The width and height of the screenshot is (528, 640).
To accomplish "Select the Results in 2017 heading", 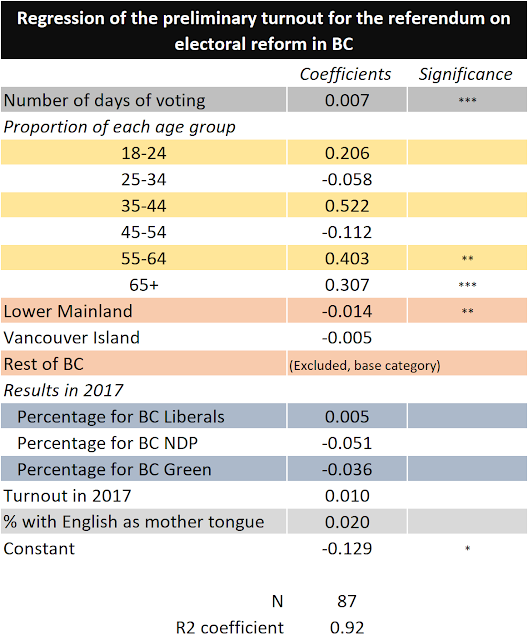I will [x=63, y=390].
